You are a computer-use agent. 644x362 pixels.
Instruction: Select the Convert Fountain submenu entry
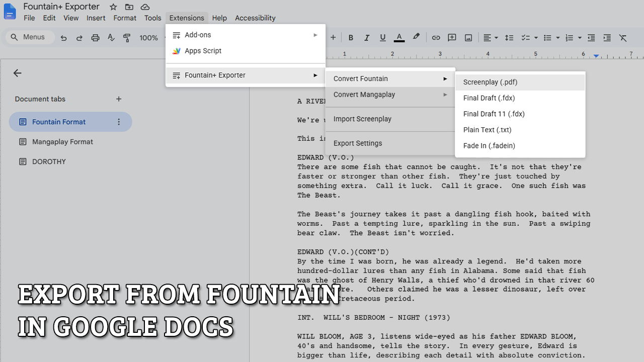pyautogui.click(x=390, y=79)
